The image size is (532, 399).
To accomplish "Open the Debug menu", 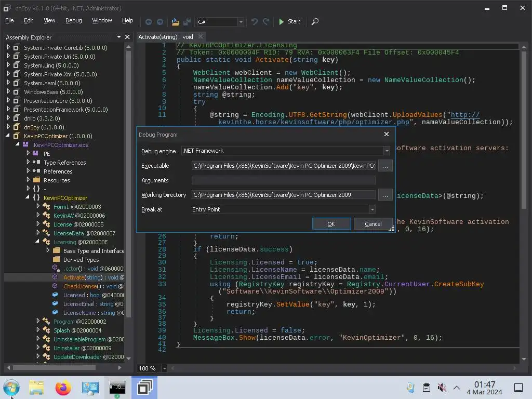I will pos(74,20).
